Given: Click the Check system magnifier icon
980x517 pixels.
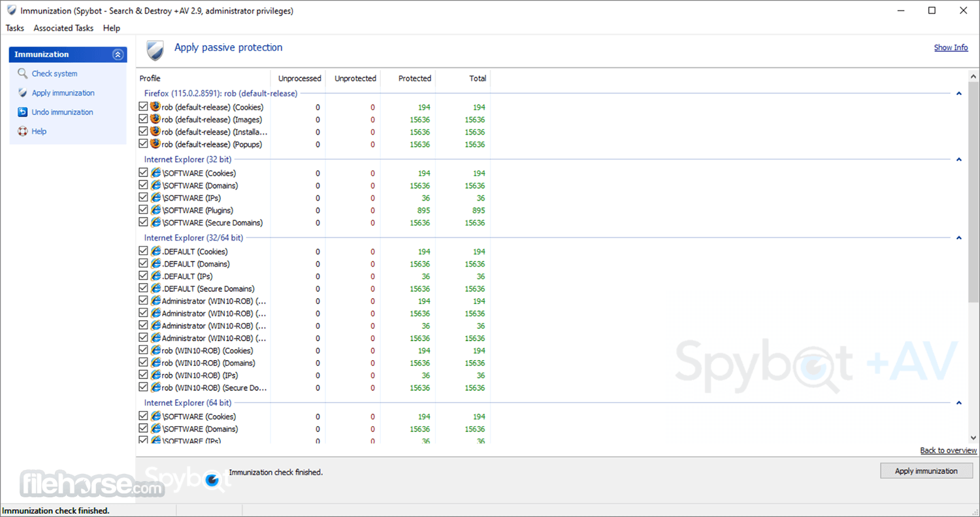Looking at the screenshot, I should (23, 74).
